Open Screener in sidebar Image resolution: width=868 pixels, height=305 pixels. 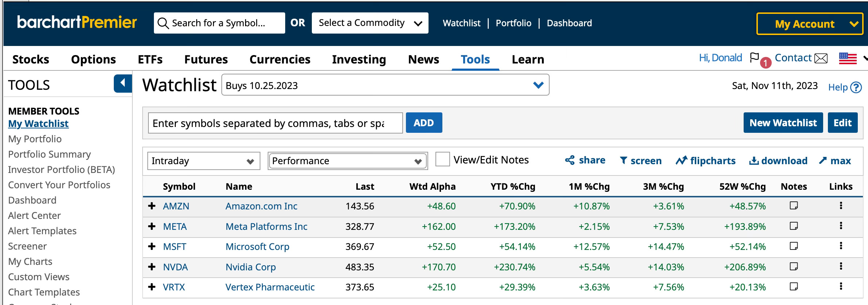pyautogui.click(x=27, y=246)
